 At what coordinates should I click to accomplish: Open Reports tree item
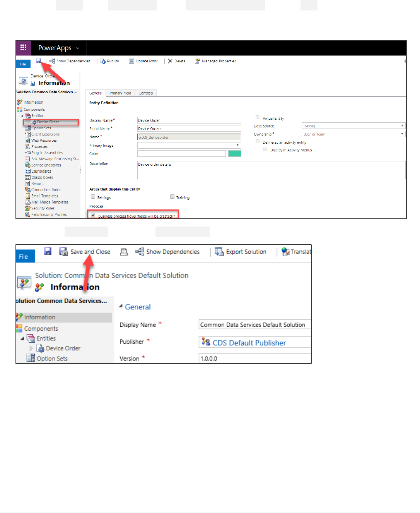coord(35,184)
